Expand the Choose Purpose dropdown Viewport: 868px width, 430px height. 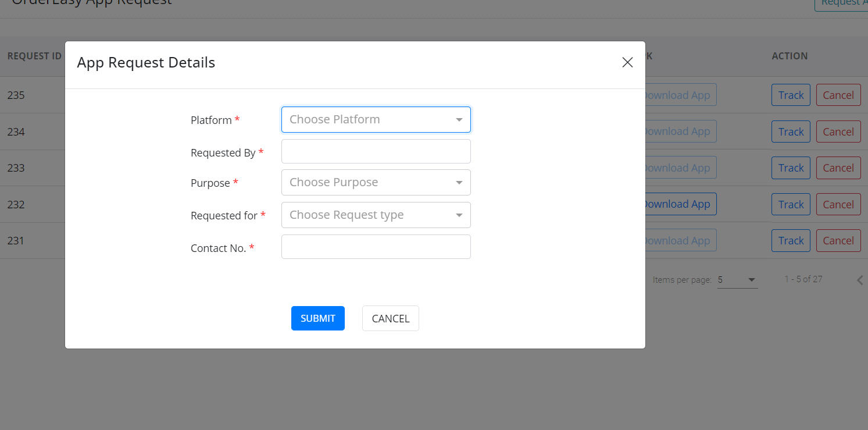(376, 183)
